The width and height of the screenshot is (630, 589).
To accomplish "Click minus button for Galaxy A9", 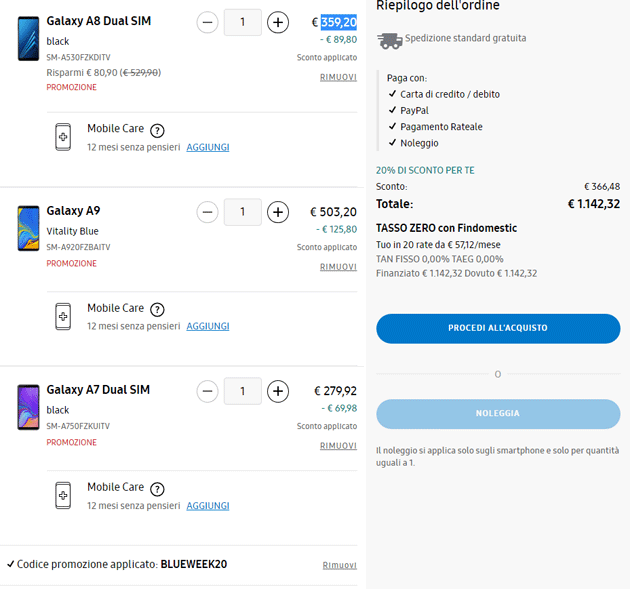I will [x=208, y=212].
